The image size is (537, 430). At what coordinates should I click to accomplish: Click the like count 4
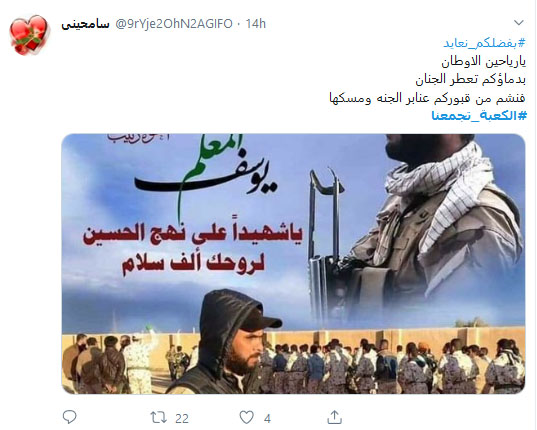(x=267, y=418)
